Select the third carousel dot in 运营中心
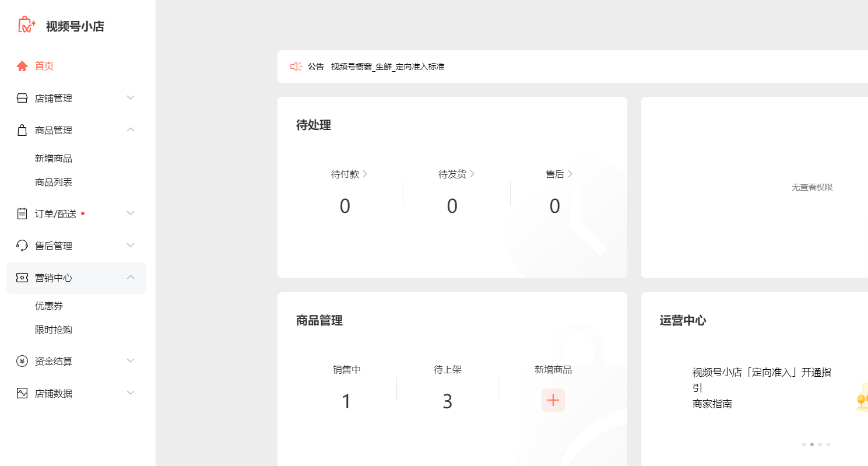Screen dimensions: 868x466 click(820, 444)
